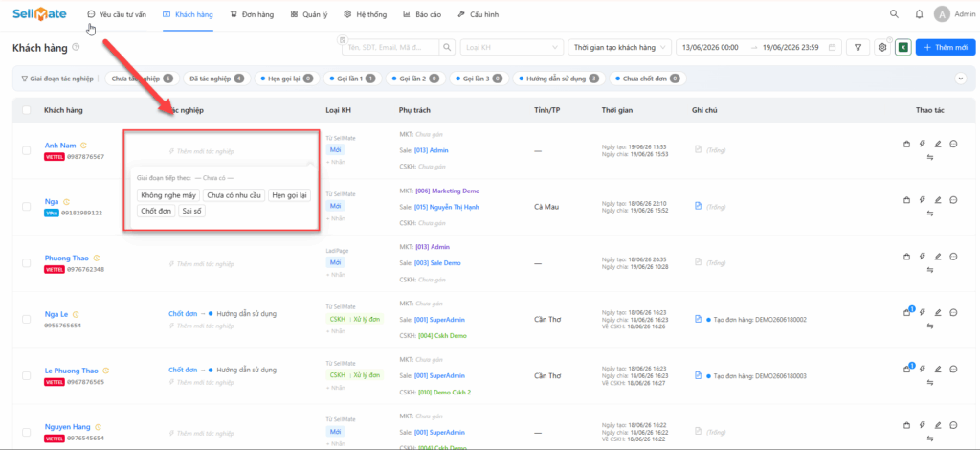Open Thời gian tạo khách hàng dropdown
Image resolution: width=980 pixels, height=450 pixels.
(x=619, y=47)
